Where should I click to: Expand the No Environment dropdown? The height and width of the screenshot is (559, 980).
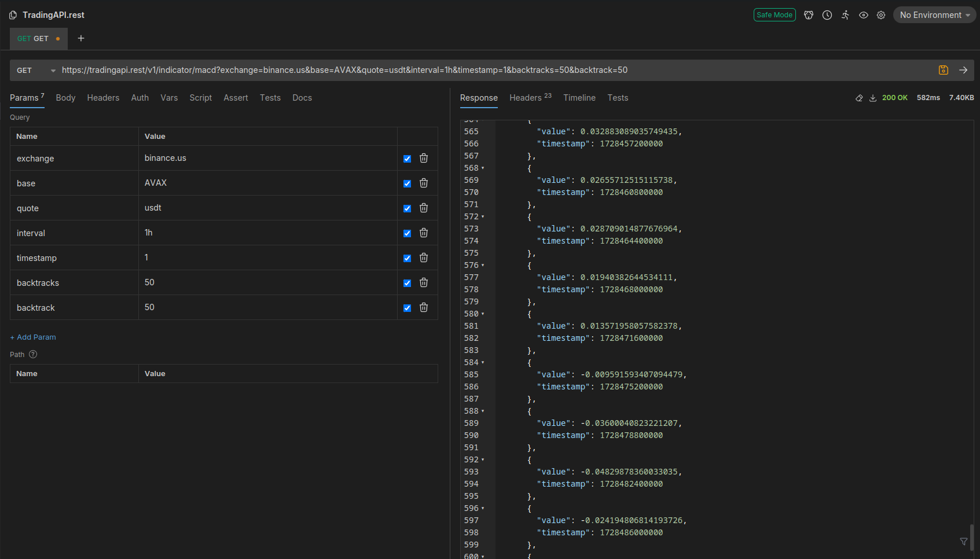(x=934, y=15)
